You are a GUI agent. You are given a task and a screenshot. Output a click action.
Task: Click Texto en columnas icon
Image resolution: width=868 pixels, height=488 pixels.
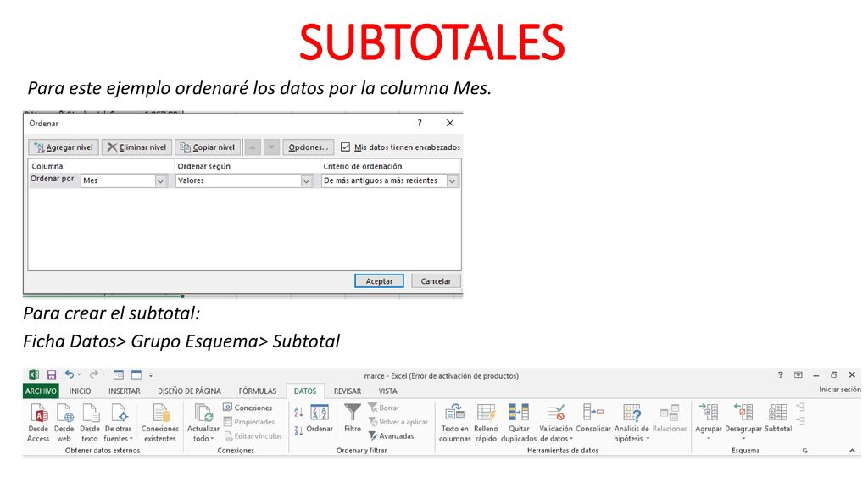[454, 423]
